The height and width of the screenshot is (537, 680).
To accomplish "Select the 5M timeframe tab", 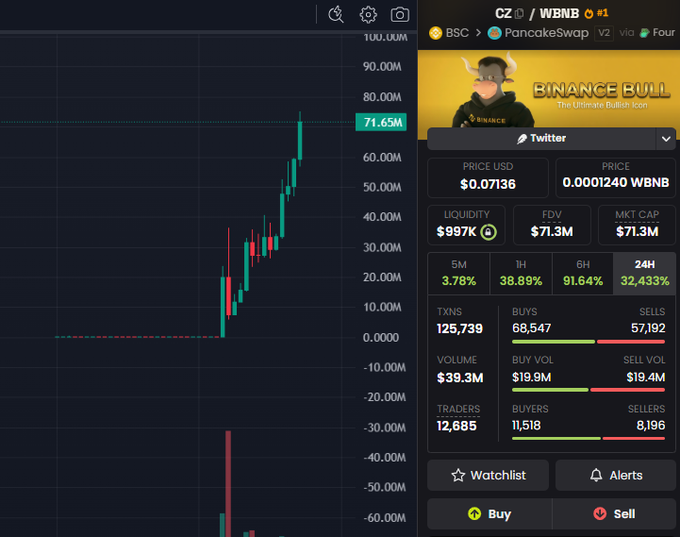I will [x=459, y=274].
